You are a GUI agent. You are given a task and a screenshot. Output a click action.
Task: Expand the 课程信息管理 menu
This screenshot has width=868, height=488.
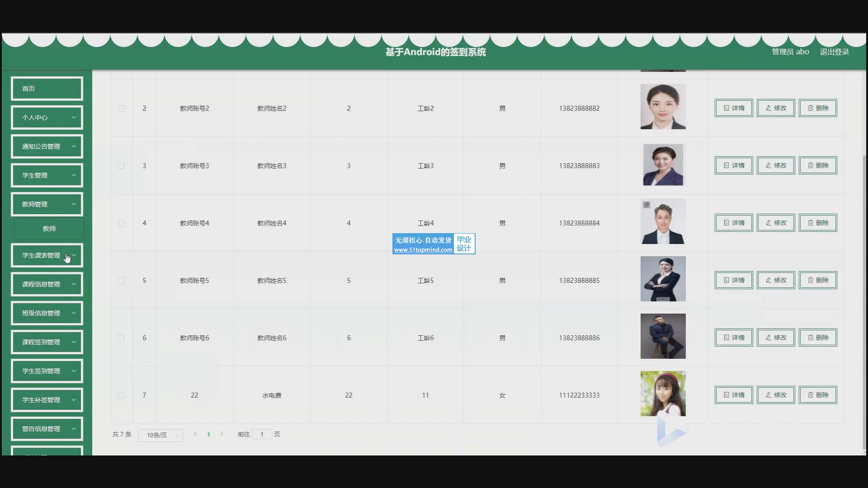tap(47, 284)
